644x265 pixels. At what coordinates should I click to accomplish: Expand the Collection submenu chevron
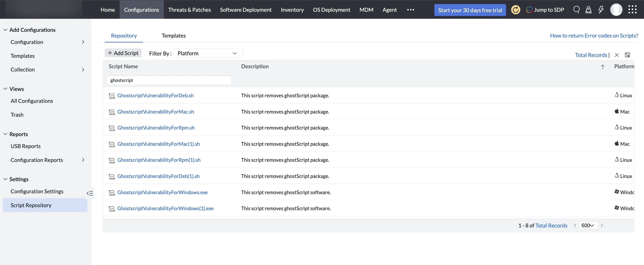point(83,70)
